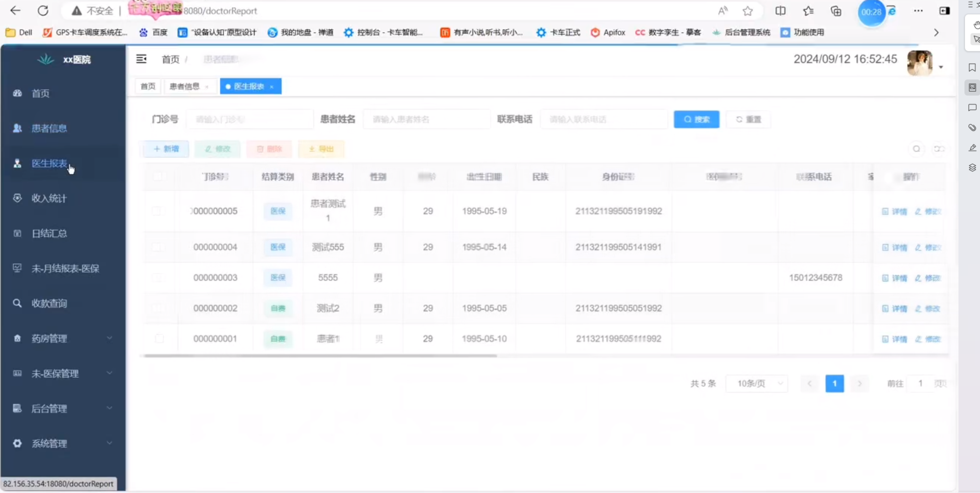Click the bookmark star icon in address bar
Screen dimensions: 980x493
point(747,11)
